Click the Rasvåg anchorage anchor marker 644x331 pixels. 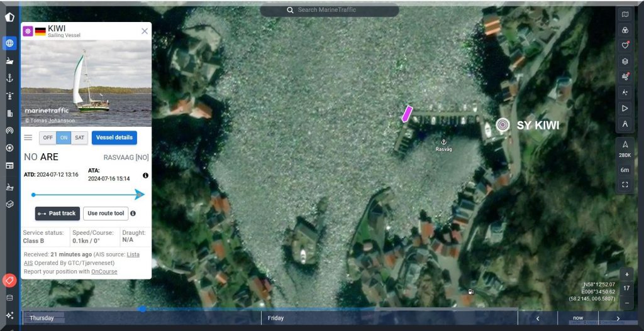tap(443, 143)
